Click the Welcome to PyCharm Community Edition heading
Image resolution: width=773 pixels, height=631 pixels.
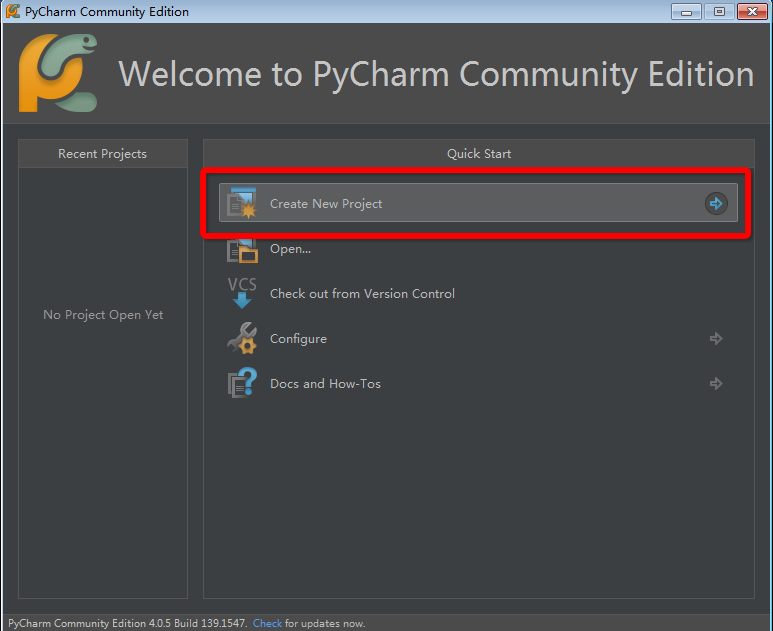pos(436,74)
